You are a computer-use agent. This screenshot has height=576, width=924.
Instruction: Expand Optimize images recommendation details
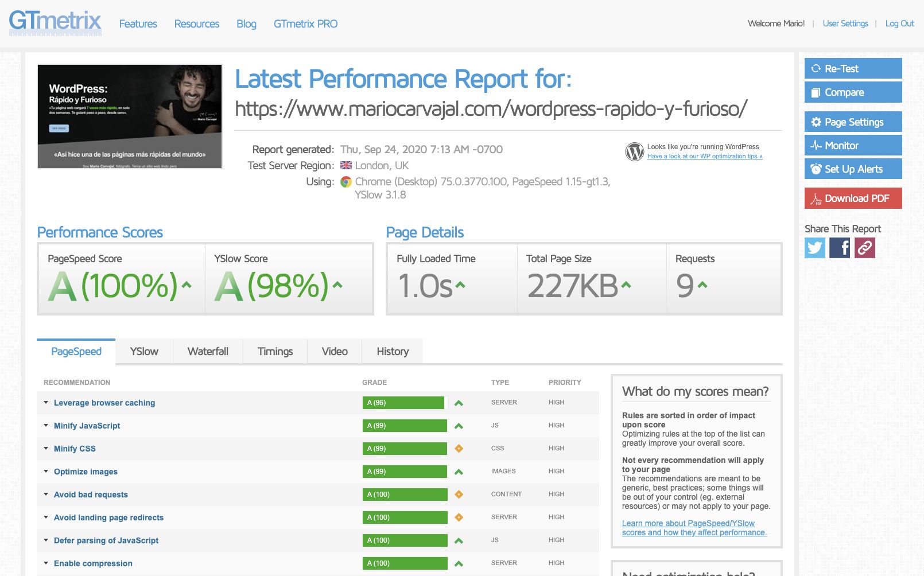[x=86, y=472]
